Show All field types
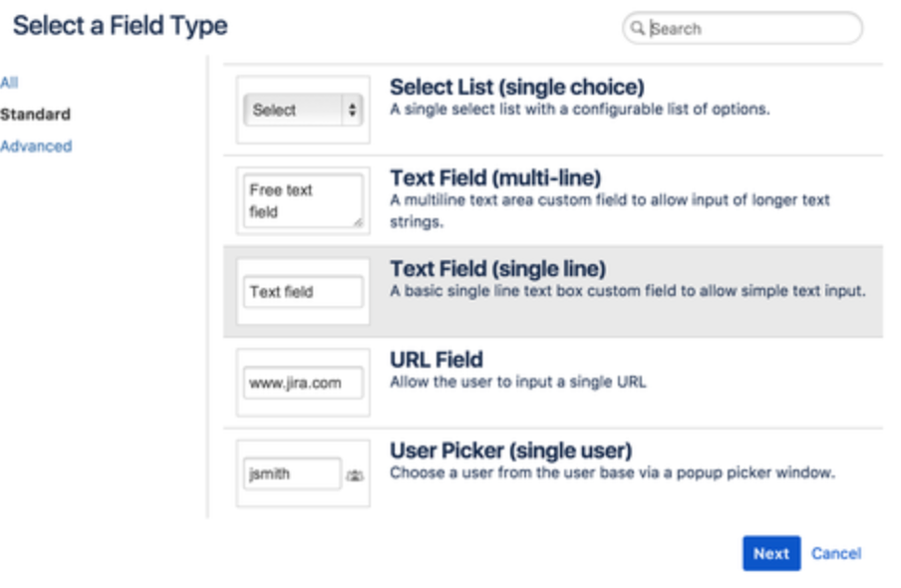Screen dimensions: 901x588 click(x=9, y=83)
